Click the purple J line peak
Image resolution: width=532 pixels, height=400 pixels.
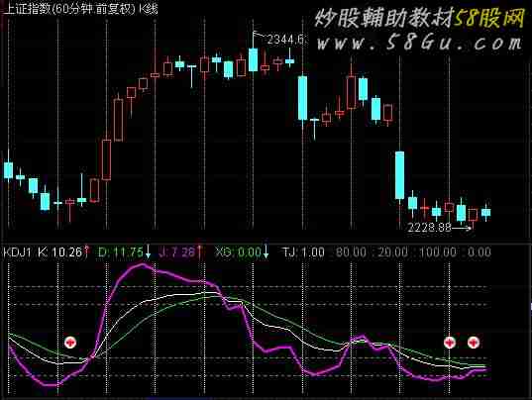pyautogui.click(x=142, y=264)
